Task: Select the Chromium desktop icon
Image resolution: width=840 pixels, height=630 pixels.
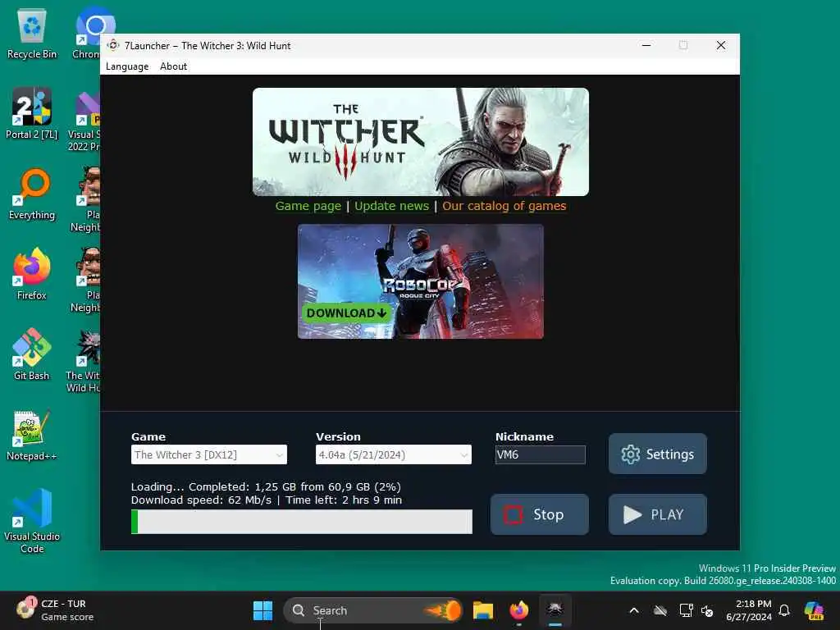Action: [x=87, y=33]
